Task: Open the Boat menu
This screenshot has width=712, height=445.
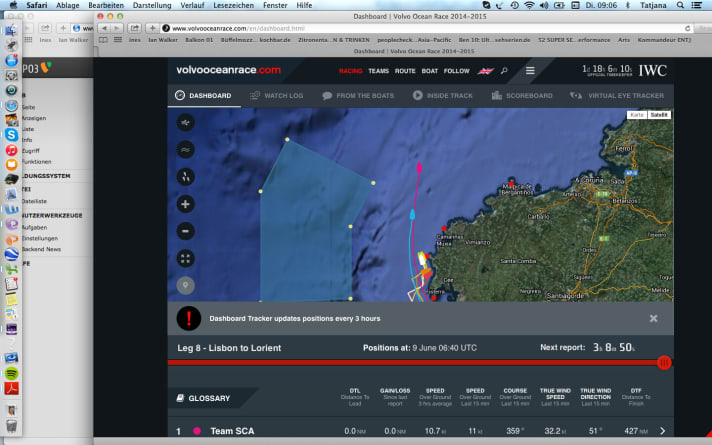Action: (x=430, y=71)
